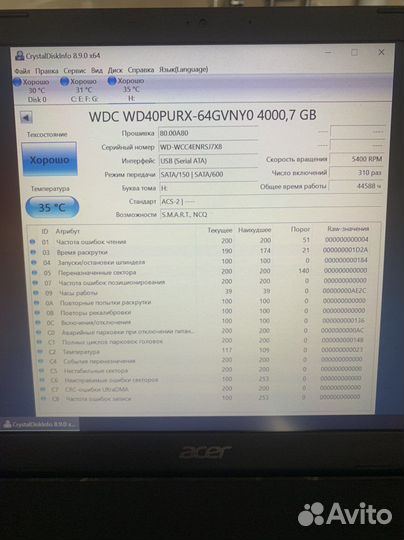Viewport: 404px width, 540px height.
Task: Close the CrystalDiskInfo window
Action: coord(381,52)
